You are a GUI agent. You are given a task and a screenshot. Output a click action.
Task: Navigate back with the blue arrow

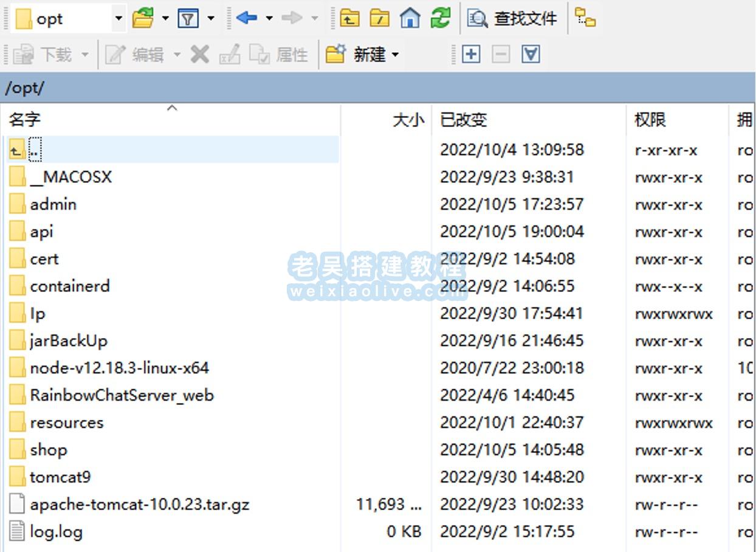[247, 18]
